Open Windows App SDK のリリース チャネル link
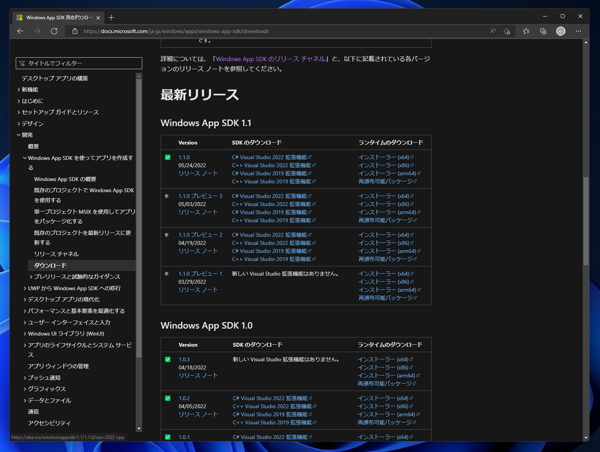 pos(271,59)
